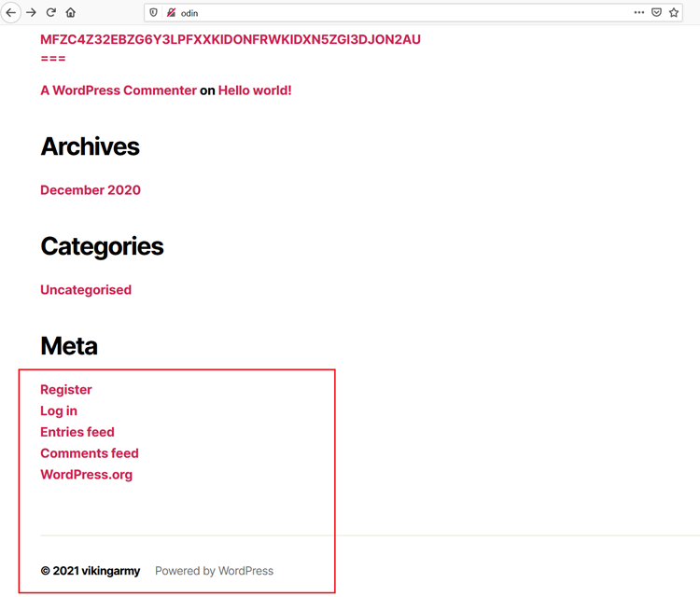Bookmark this page with the star
The image size is (700, 597).
(674, 13)
